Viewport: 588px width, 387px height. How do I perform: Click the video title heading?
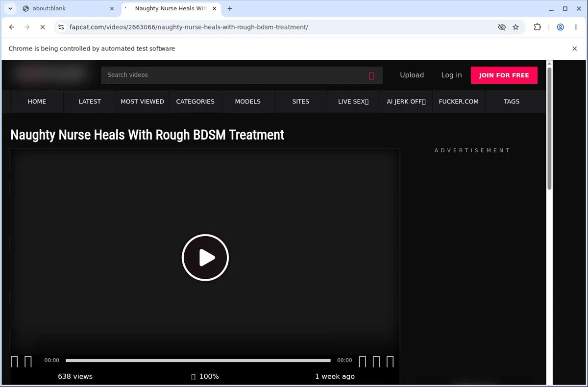147,135
